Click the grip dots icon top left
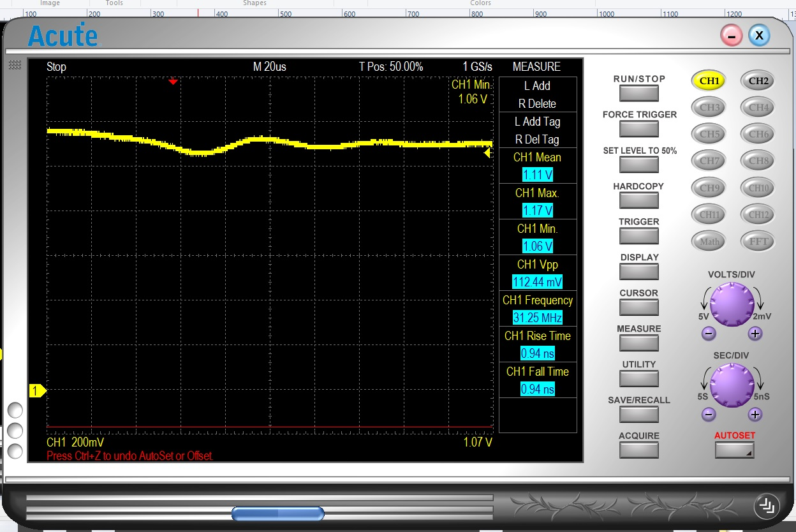796x532 pixels. pos(15,65)
